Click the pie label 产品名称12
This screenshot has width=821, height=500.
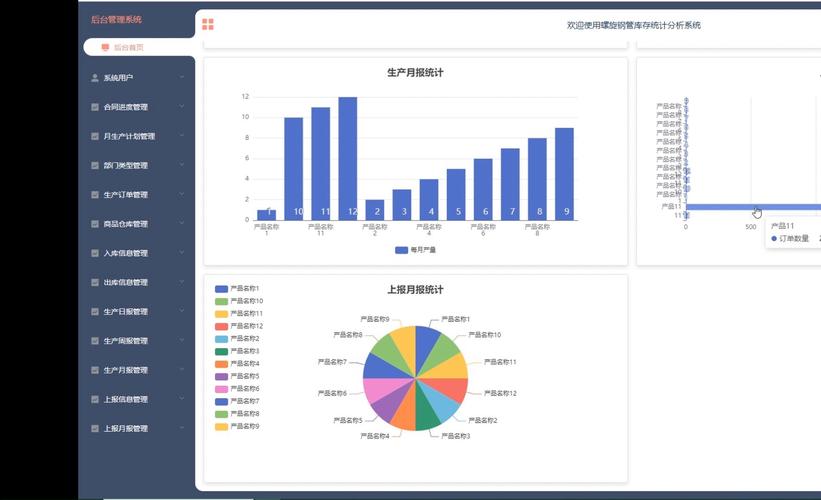pos(500,393)
